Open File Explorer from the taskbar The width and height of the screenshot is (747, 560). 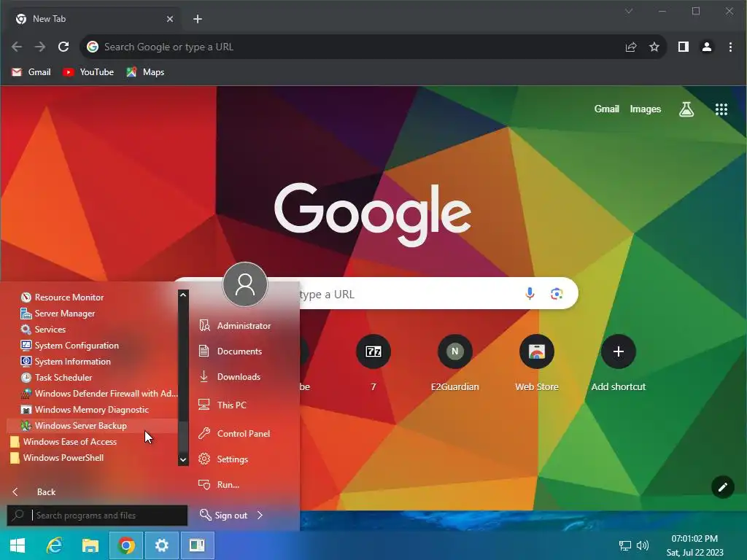pyautogui.click(x=90, y=545)
